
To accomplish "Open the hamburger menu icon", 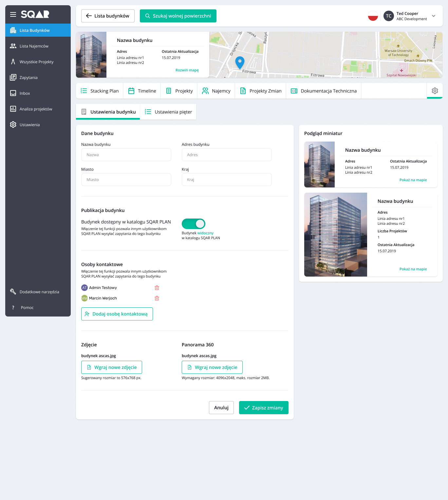I will click(x=13, y=14).
